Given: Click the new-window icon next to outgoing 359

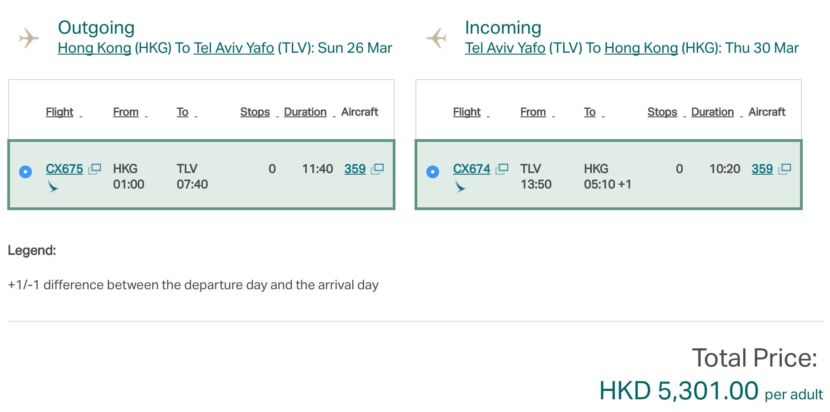Looking at the screenshot, I should click(x=378, y=169).
